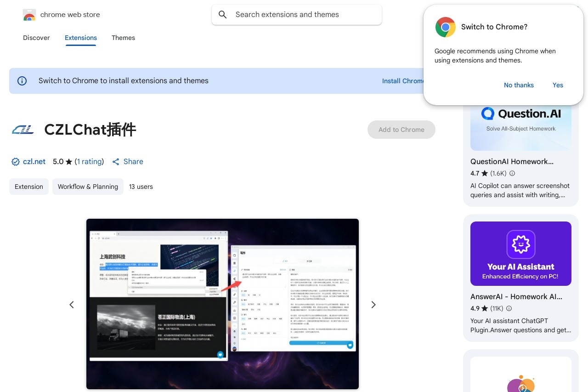Click the 4.7 rating on QuestionAI card
The height and width of the screenshot is (392, 588).
point(475,173)
